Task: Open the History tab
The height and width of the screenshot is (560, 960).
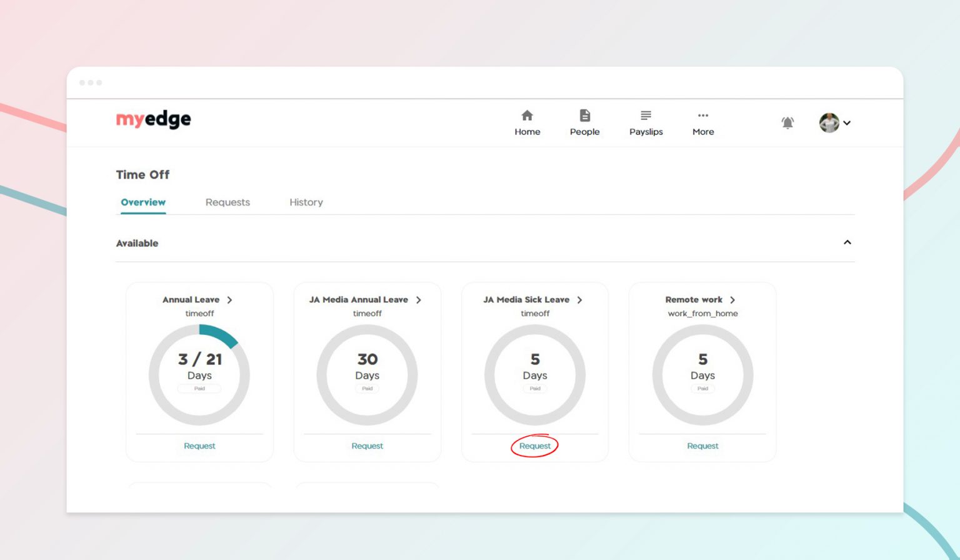Action: (306, 202)
